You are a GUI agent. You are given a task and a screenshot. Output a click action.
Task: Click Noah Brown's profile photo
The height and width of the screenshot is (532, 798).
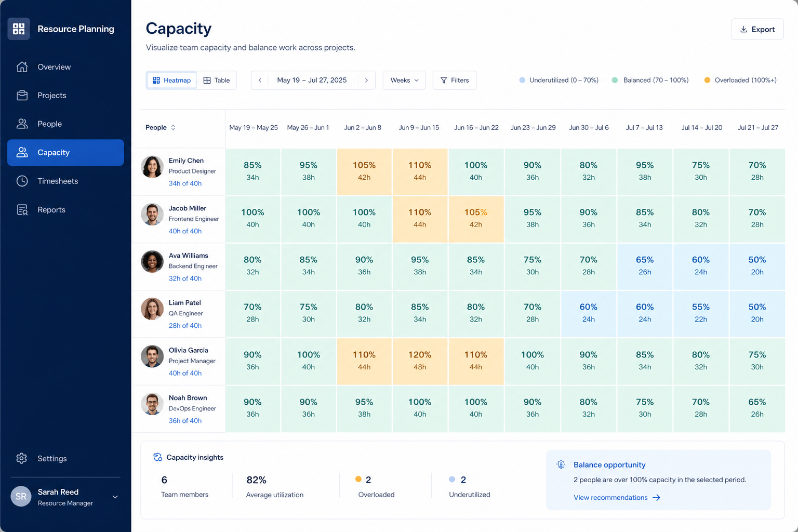click(x=152, y=404)
